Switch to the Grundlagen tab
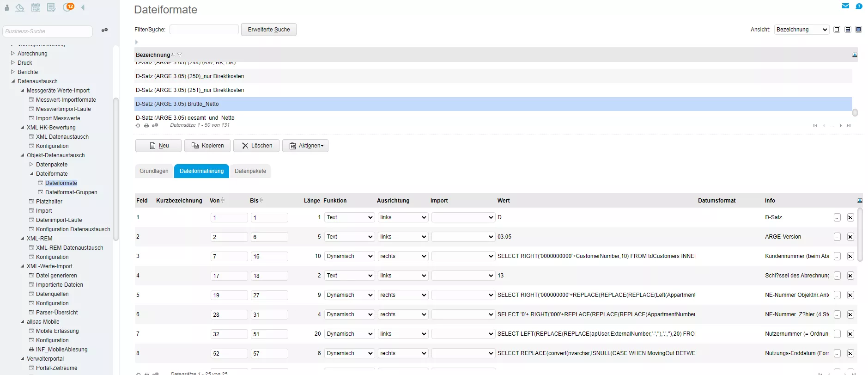 pyautogui.click(x=154, y=171)
